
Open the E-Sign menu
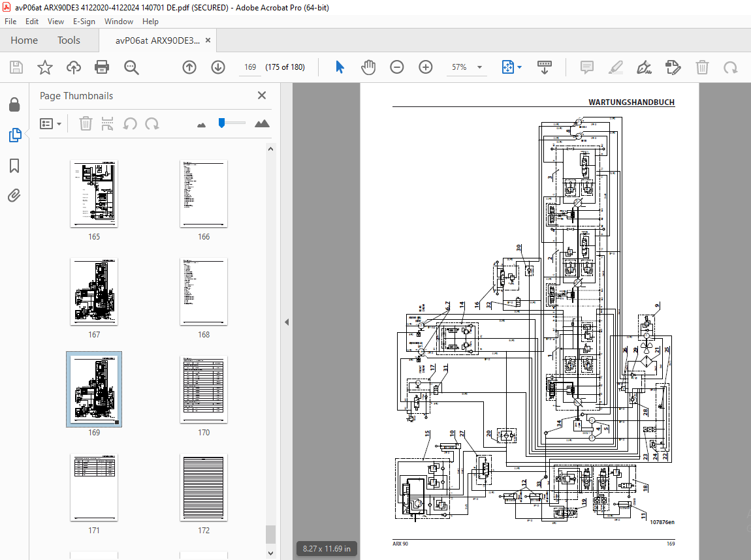point(84,22)
